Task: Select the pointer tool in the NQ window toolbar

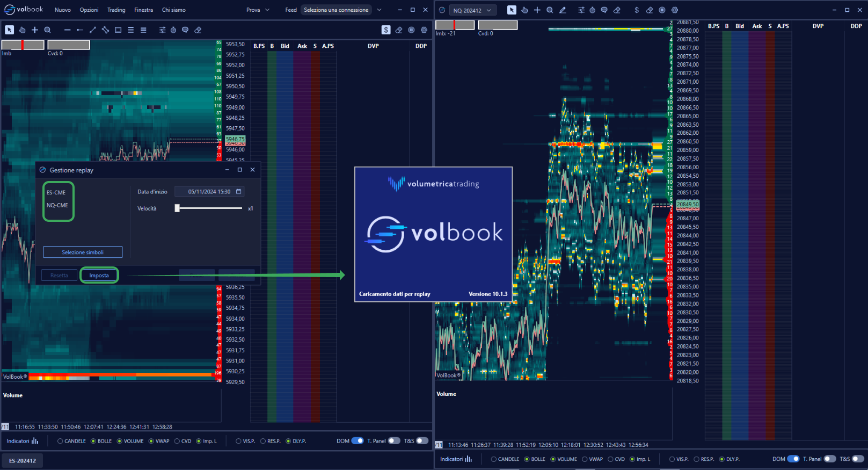Action: 512,10
